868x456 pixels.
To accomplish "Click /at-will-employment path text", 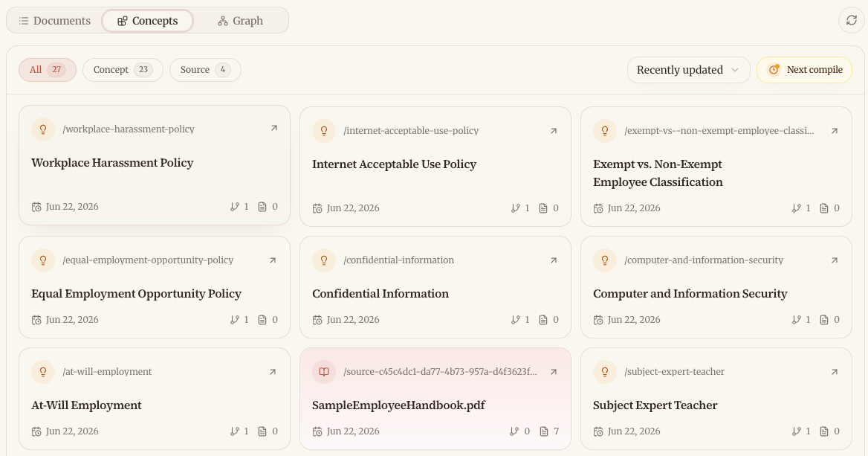I will pos(107,372).
